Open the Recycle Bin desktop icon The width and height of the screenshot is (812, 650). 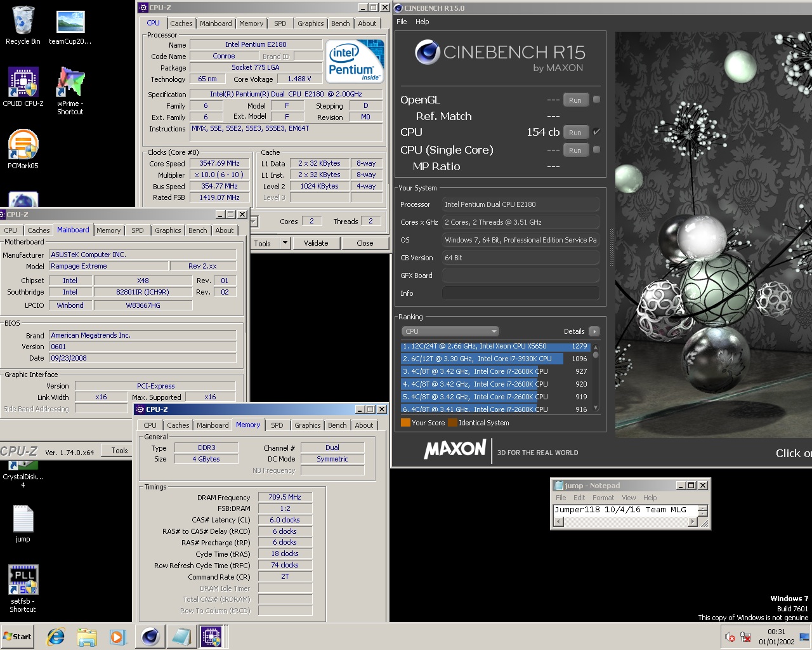coord(23,25)
